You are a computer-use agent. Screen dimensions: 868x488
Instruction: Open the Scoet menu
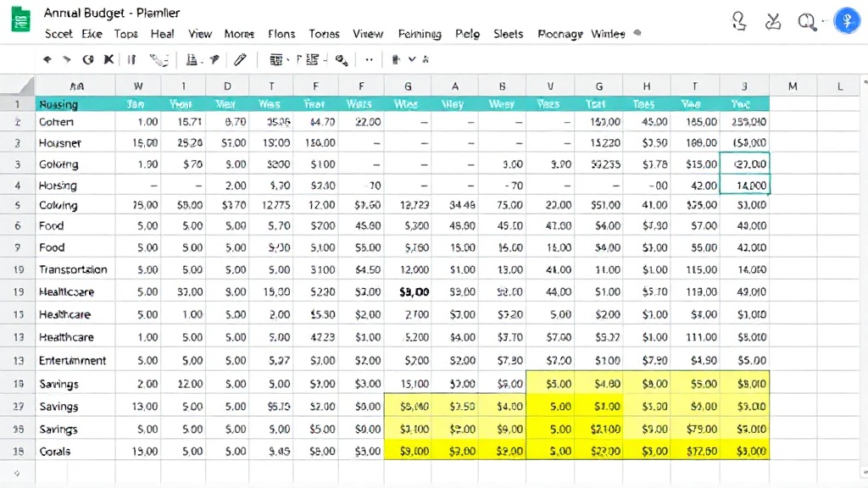click(x=58, y=34)
